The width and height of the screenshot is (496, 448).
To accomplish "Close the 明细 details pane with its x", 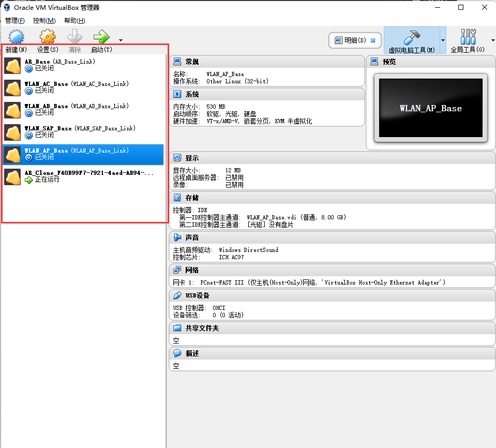I will click(x=373, y=40).
